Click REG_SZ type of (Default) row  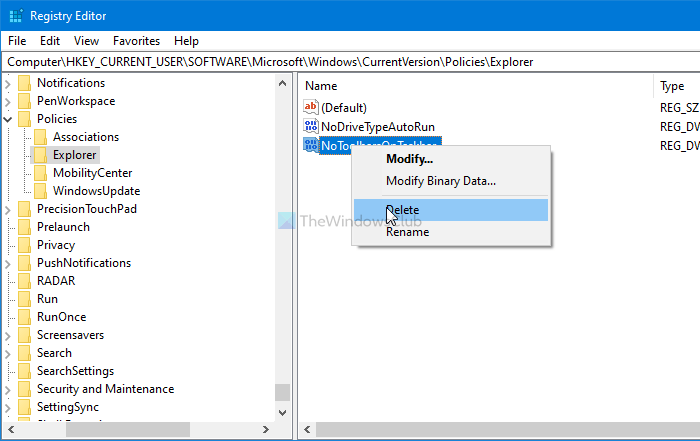[679, 108]
